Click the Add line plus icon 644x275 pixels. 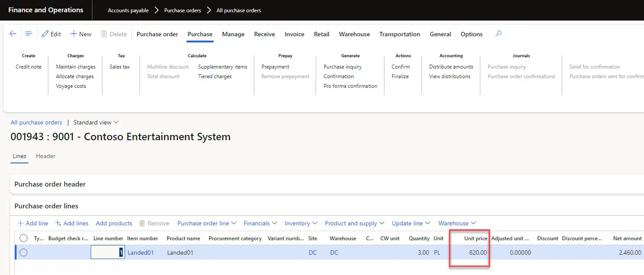click(21, 223)
